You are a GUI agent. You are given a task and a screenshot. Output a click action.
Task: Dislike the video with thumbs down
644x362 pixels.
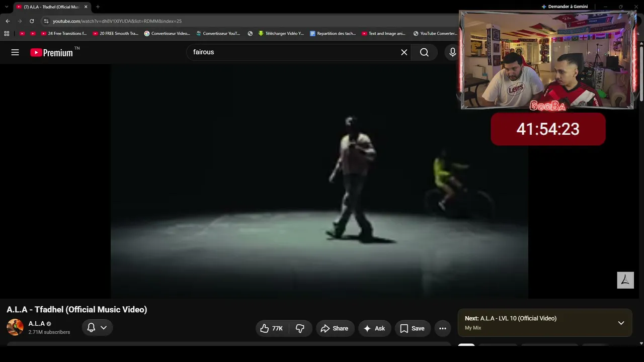(300, 328)
